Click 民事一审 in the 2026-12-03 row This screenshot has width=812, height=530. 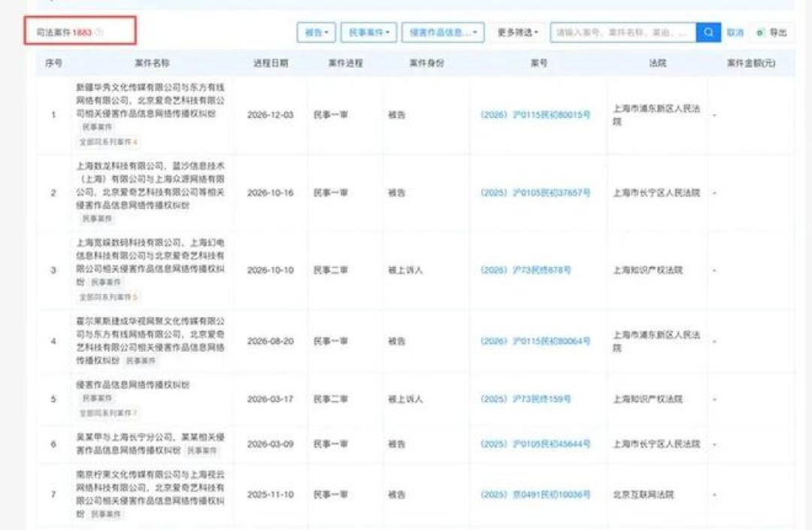click(330, 114)
